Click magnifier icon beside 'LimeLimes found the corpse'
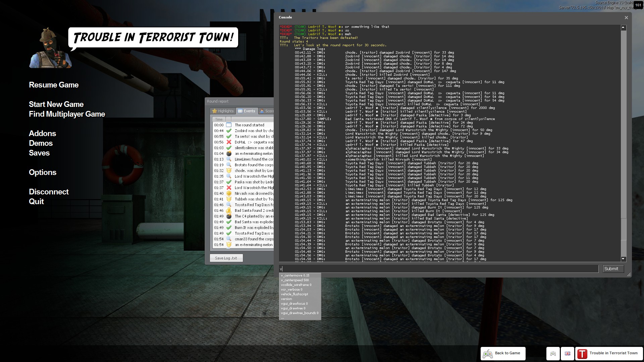 229,159
